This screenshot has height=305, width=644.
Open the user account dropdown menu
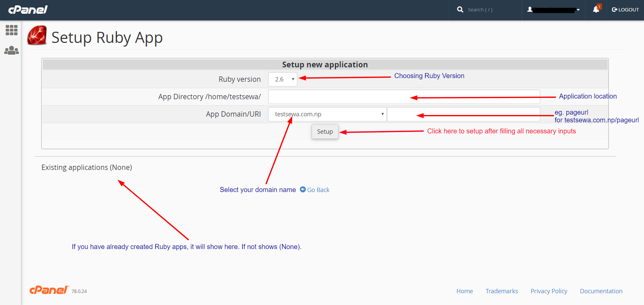click(553, 10)
